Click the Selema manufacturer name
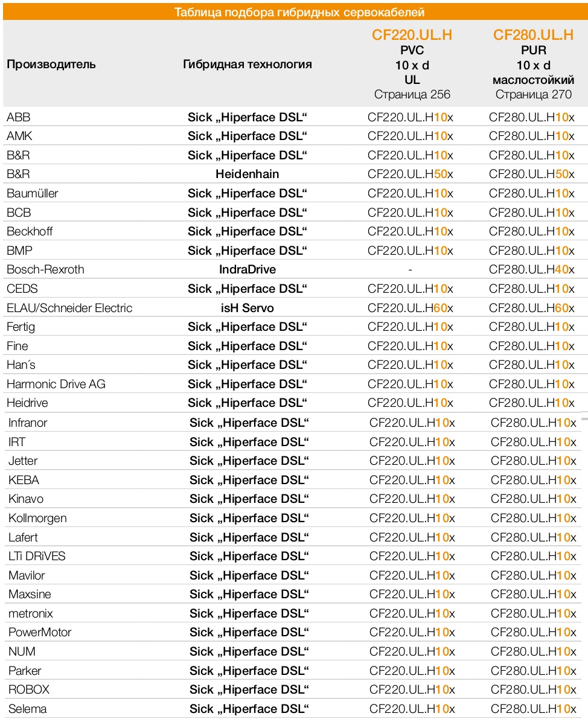Image resolution: width=588 pixels, height=722 pixels. tap(28, 709)
